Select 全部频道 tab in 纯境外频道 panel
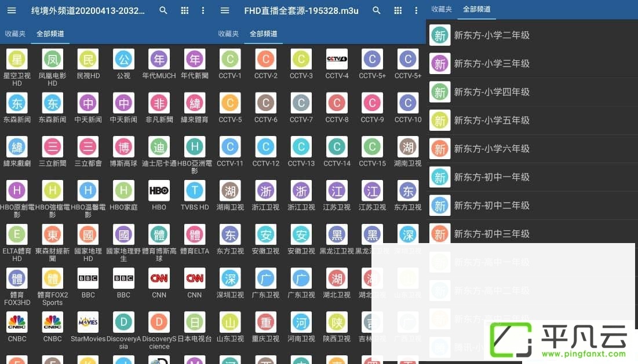 (x=50, y=34)
